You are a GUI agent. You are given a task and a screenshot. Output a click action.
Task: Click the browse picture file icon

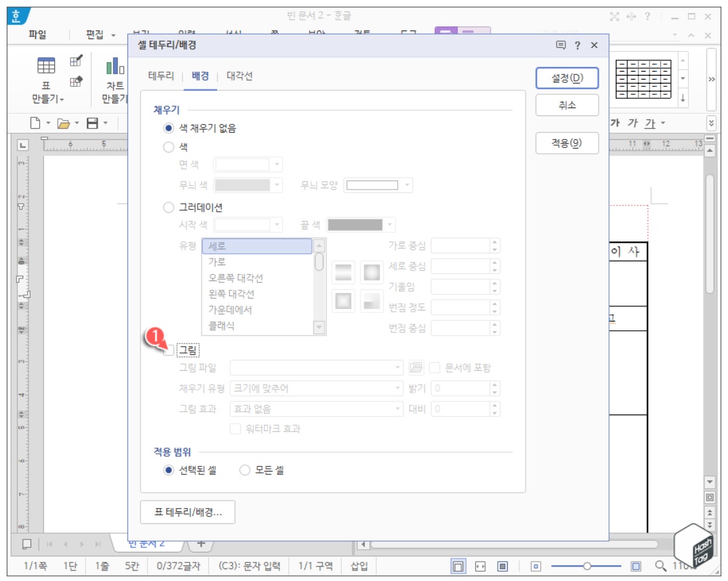[416, 367]
